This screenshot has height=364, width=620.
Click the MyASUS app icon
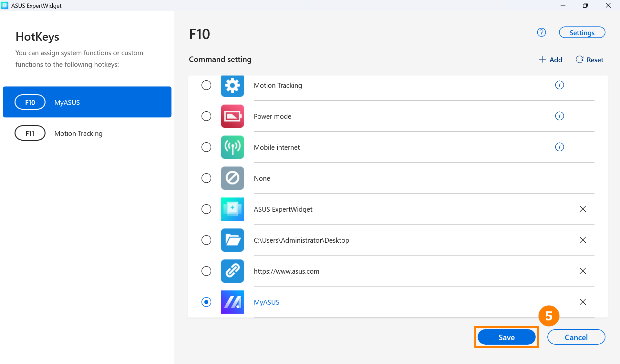232,302
